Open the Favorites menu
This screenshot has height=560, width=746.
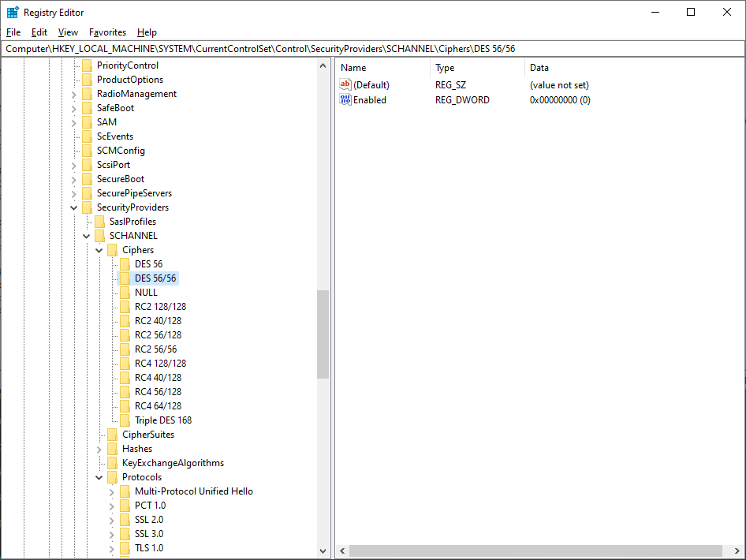pos(107,32)
